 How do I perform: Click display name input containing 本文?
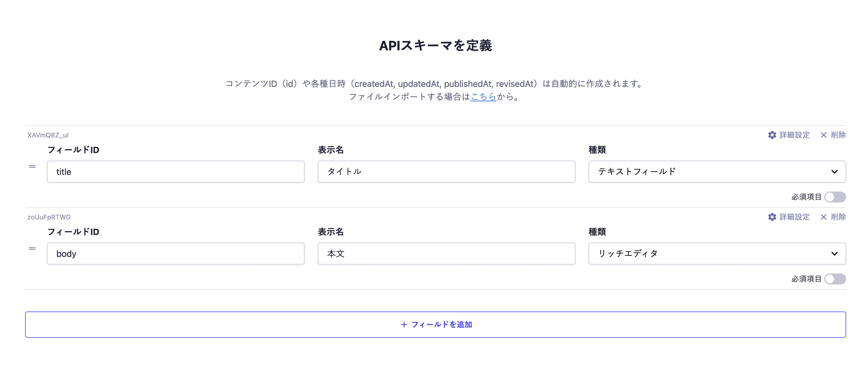pyautogui.click(x=446, y=253)
